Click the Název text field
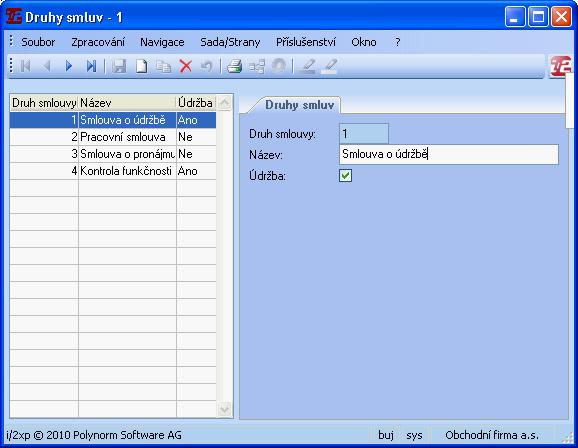Image resolution: width=578 pixels, height=448 pixels. click(449, 154)
